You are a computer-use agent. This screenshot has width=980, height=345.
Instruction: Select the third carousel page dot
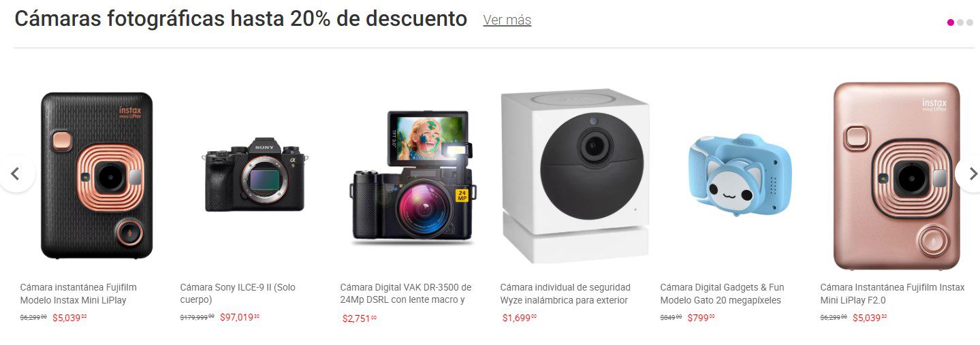point(970,22)
